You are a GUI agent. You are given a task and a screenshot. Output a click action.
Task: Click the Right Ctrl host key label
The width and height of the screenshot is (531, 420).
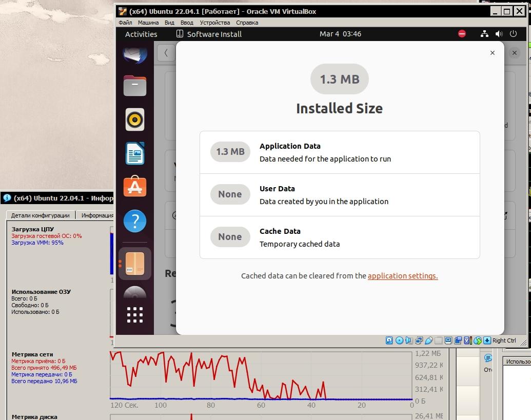pyautogui.click(x=504, y=341)
